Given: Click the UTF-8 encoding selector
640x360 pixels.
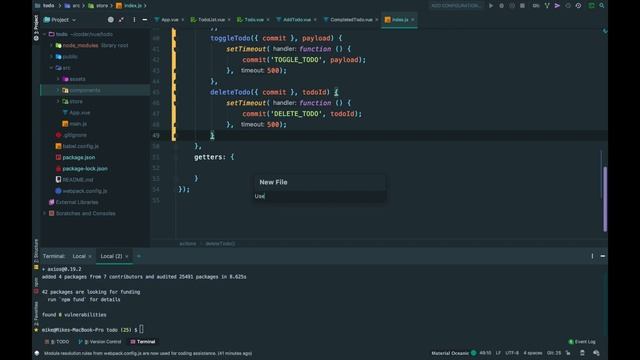Looking at the screenshot, I should (512, 353).
